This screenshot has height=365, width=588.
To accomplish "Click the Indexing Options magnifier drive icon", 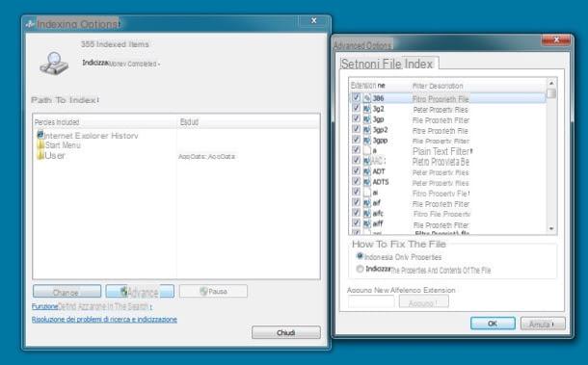I will pos(54,64).
